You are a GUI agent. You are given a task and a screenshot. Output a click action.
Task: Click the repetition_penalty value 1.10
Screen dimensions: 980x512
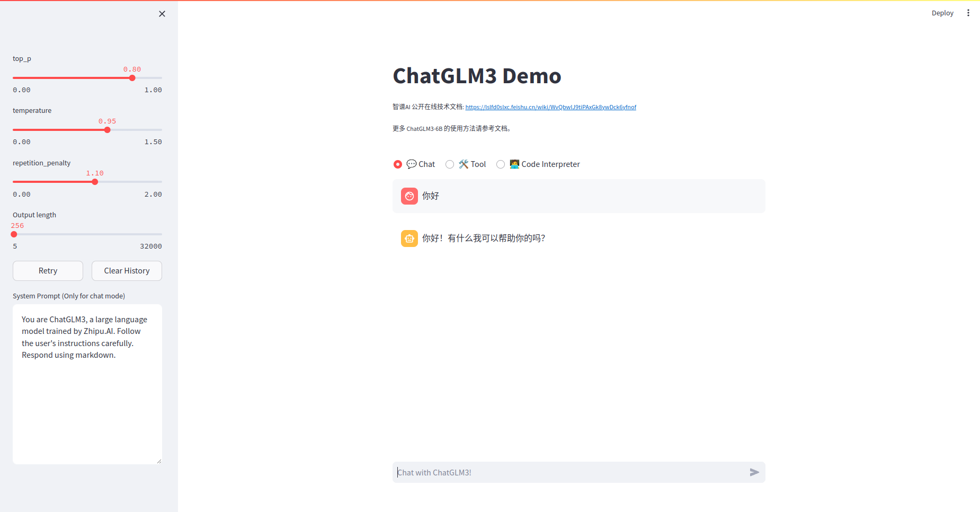tap(95, 173)
